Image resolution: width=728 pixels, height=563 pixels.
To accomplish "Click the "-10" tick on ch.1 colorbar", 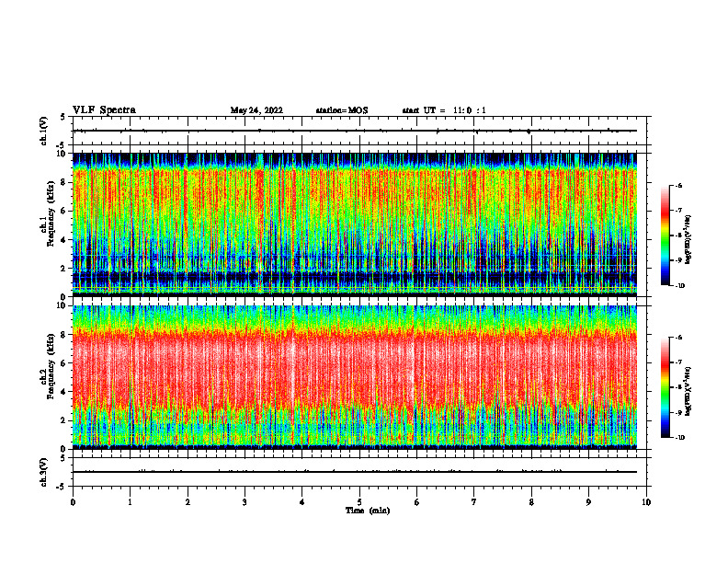I will click(680, 286).
